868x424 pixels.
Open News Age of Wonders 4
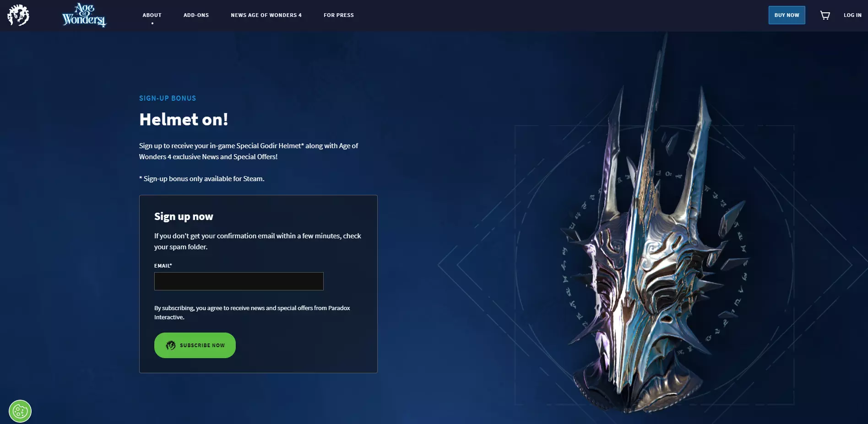pyautogui.click(x=266, y=15)
